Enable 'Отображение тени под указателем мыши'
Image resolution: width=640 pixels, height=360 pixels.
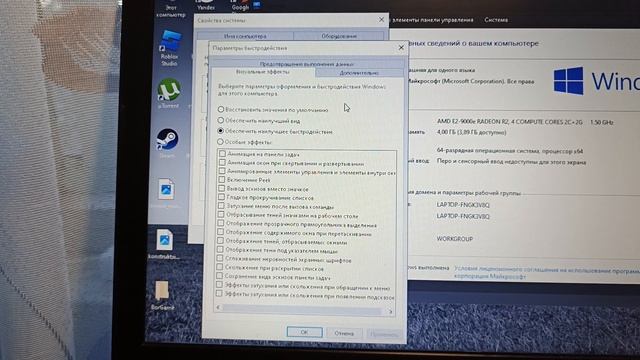pos(220,249)
